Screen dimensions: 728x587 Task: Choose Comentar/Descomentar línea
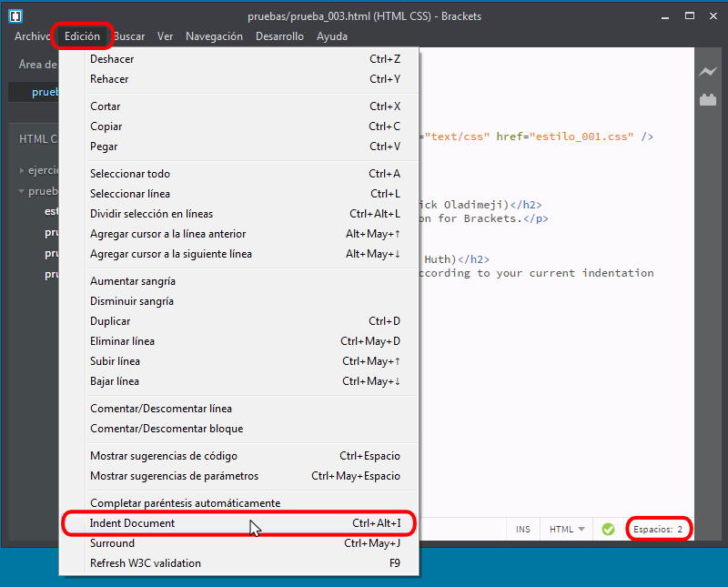pyautogui.click(x=239, y=409)
